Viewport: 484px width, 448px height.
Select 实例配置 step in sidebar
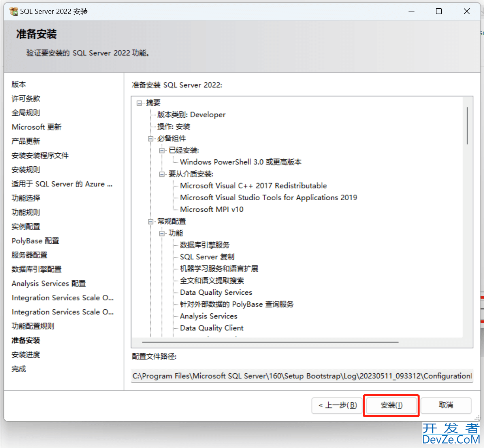[x=26, y=226]
